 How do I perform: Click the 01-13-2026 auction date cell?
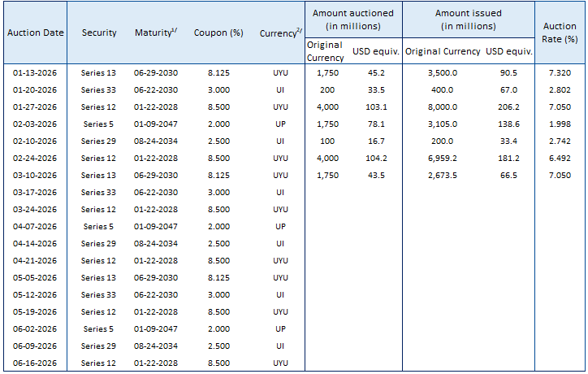35,72
